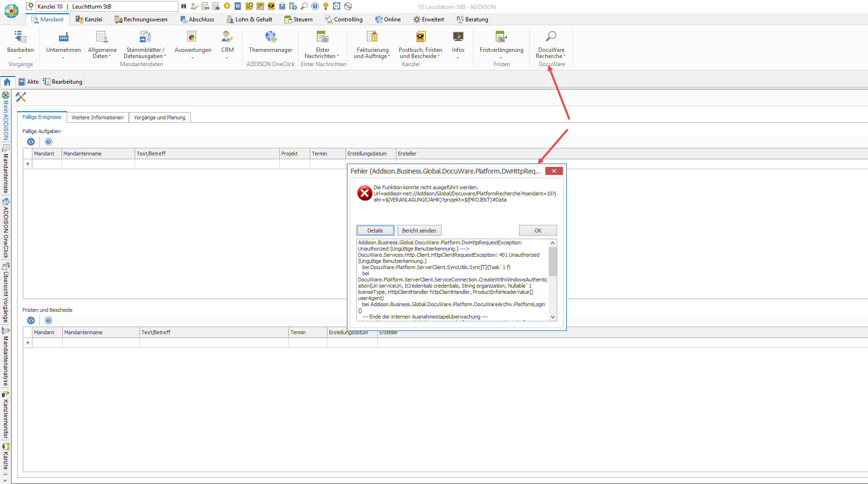This screenshot has height=484, width=868.
Task: Open the Akte tab
Action: [x=29, y=82]
